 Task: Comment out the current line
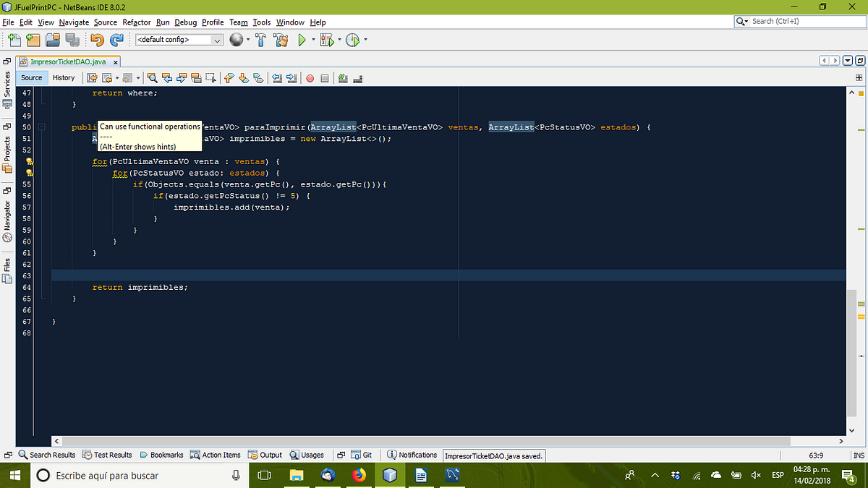[342, 78]
